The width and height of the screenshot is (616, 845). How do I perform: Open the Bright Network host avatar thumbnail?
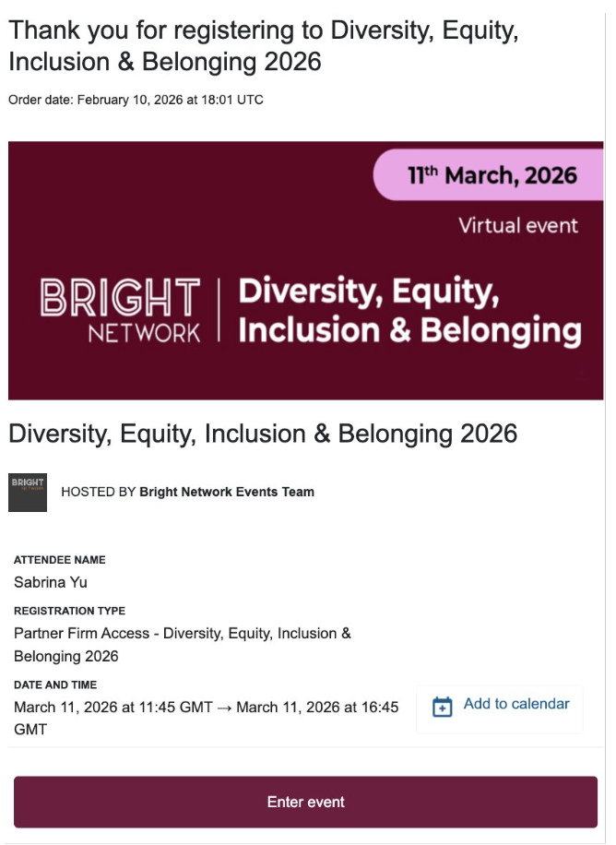click(28, 492)
